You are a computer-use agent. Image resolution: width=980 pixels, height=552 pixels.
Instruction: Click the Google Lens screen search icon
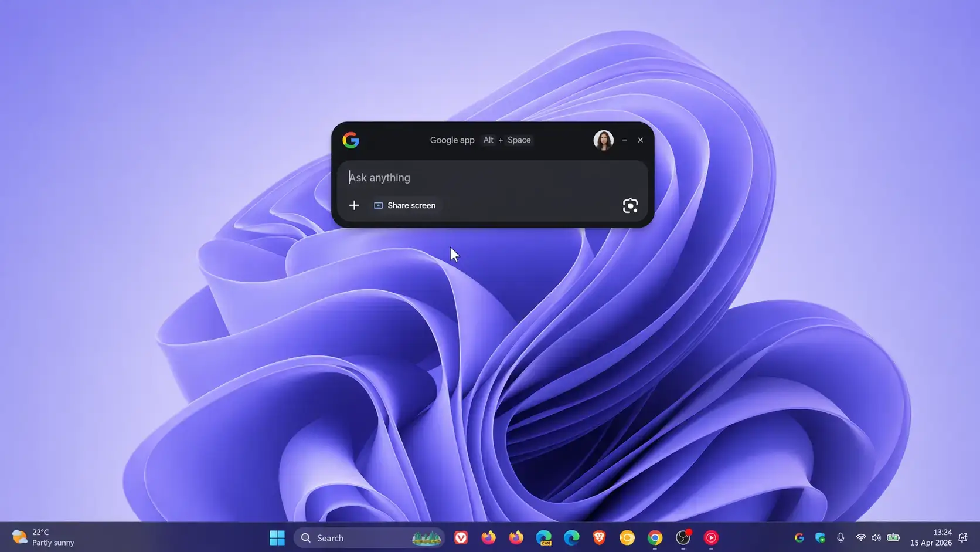click(x=630, y=206)
